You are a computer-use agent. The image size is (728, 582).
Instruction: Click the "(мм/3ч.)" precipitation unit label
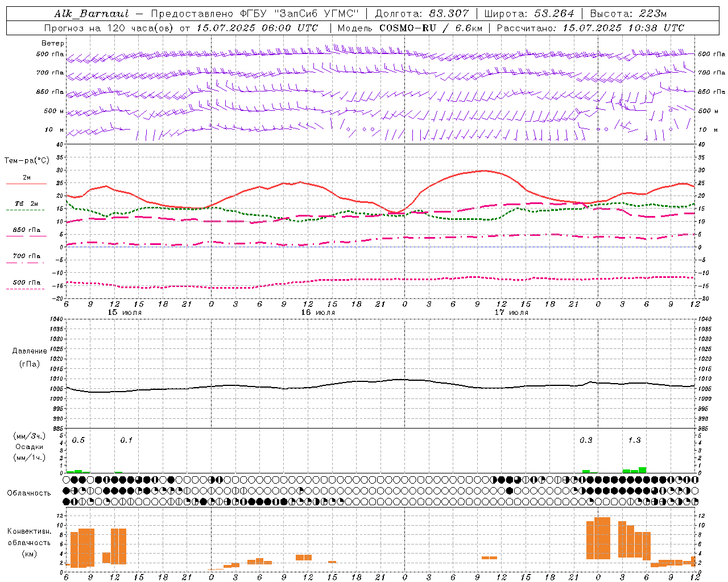tap(30, 436)
